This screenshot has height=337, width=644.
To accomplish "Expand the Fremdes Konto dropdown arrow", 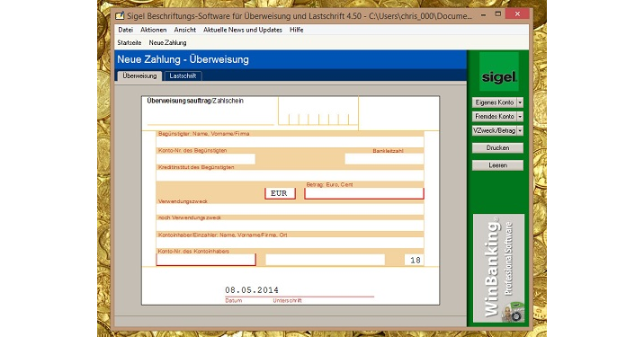I will pyautogui.click(x=520, y=117).
